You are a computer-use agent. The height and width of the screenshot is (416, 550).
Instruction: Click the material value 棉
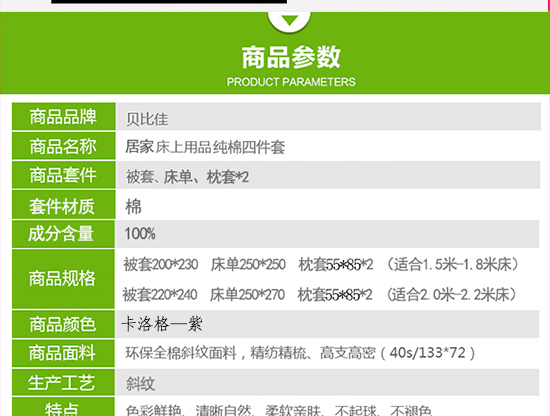133,206
